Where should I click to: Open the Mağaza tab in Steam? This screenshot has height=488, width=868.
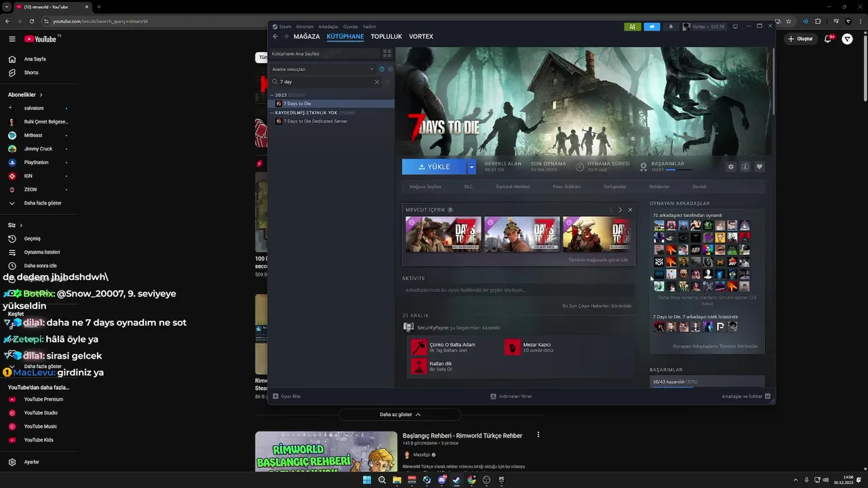tap(307, 37)
